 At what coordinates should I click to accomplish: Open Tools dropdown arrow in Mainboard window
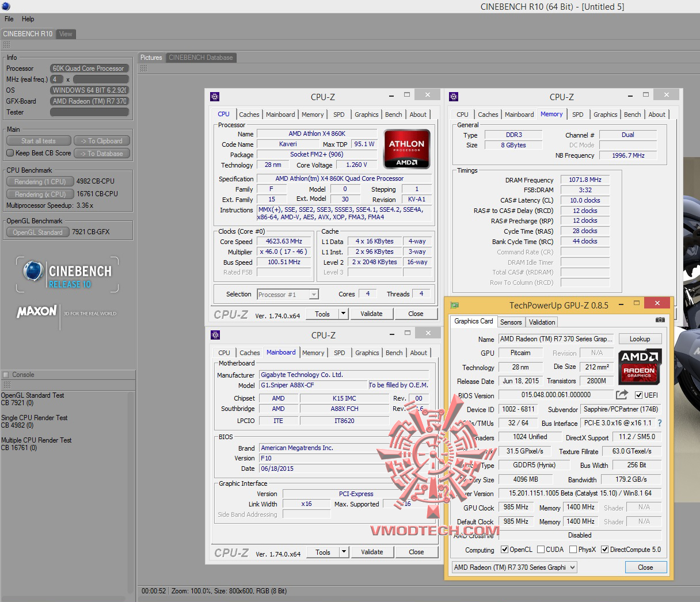pos(344,552)
